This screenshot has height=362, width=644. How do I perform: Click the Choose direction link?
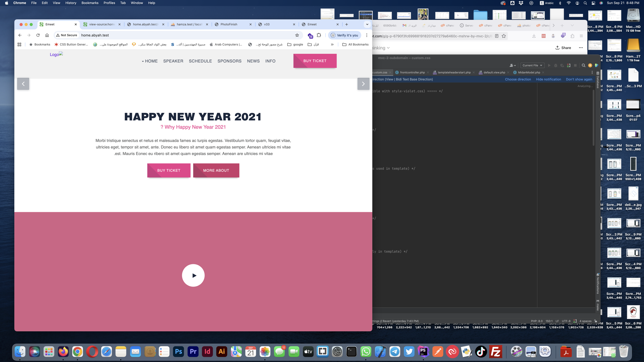tap(518, 79)
